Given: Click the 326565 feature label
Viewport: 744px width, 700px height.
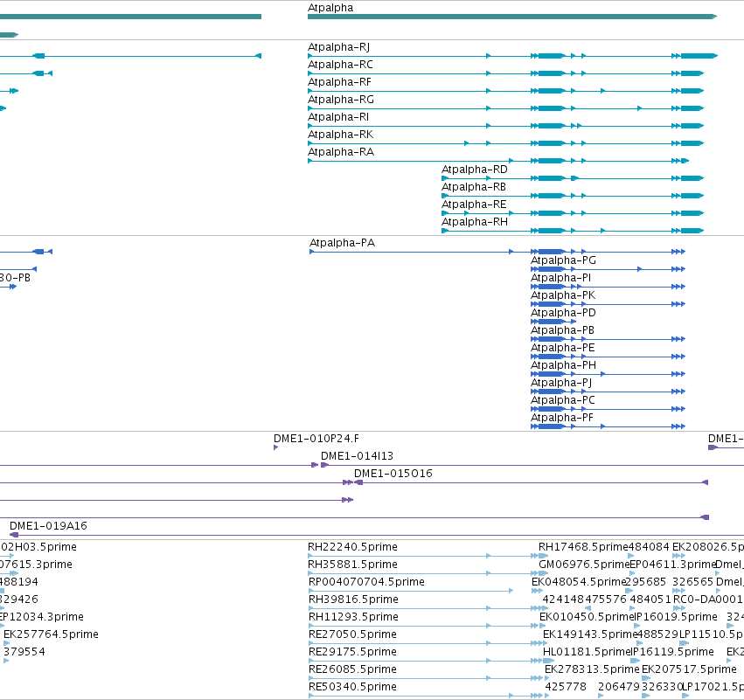Looking at the screenshot, I should coord(692,582).
